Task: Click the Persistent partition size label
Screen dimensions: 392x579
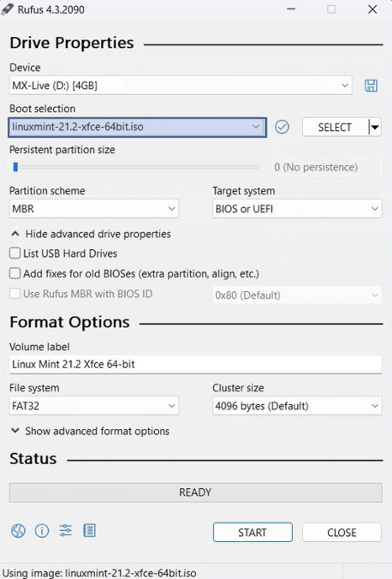Action: [62, 150]
